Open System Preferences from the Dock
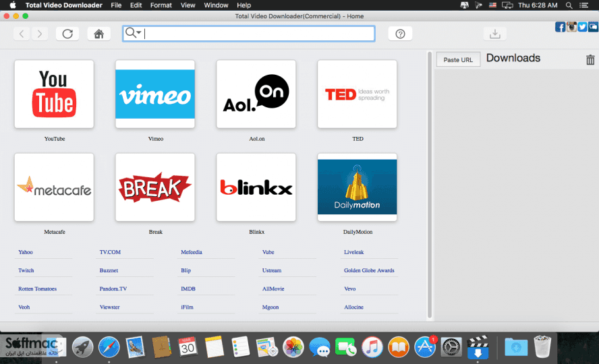 pyautogui.click(x=451, y=347)
